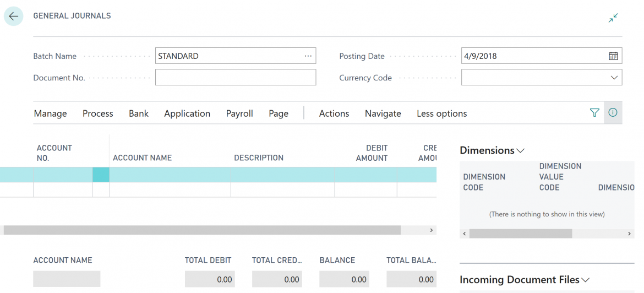The height and width of the screenshot is (293, 644).
Task: Click the journal grid horizontal scrollbar
Action: tap(202, 230)
